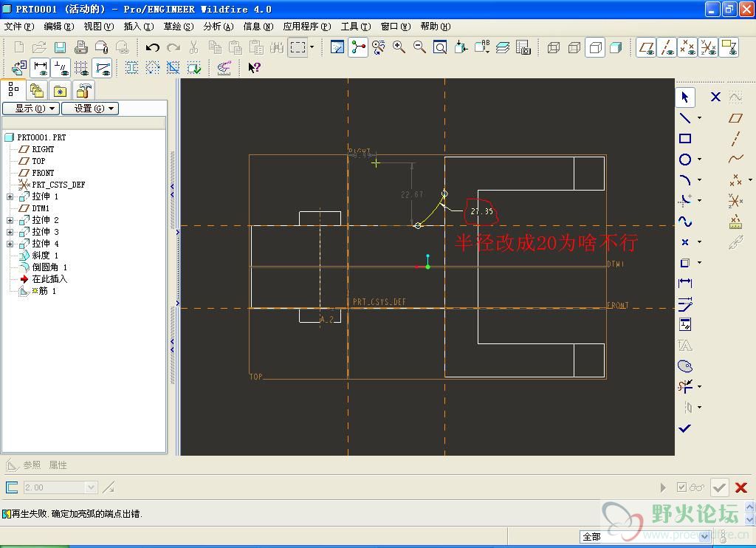Expand the 拉伸 3 tree node
Screen dimensions: 756x548
coord(10,232)
